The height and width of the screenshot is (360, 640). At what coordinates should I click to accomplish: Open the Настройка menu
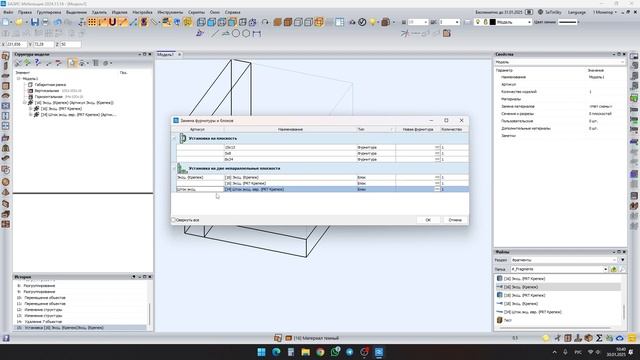point(142,12)
